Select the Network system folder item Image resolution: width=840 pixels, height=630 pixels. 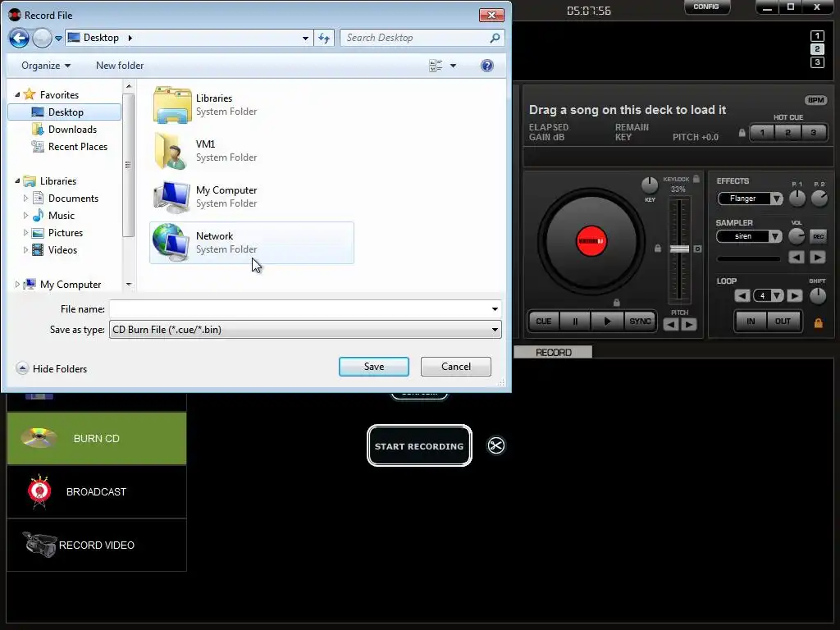click(x=251, y=243)
